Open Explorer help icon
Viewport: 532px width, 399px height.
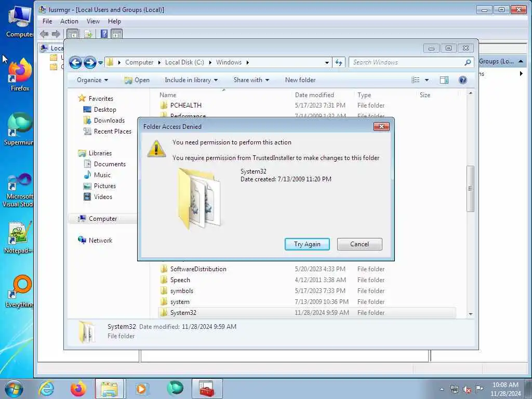tap(463, 80)
